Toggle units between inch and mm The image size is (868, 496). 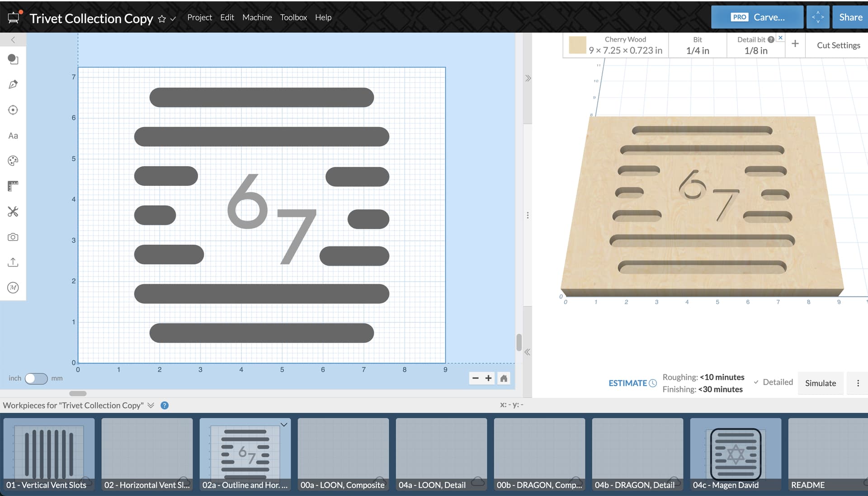coord(36,378)
